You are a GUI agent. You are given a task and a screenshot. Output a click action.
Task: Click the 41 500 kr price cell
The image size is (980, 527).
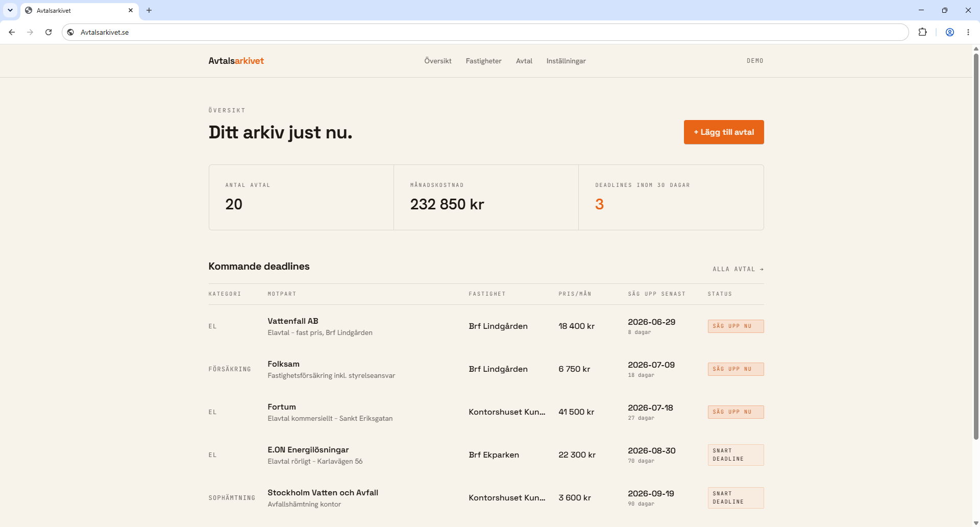click(576, 412)
